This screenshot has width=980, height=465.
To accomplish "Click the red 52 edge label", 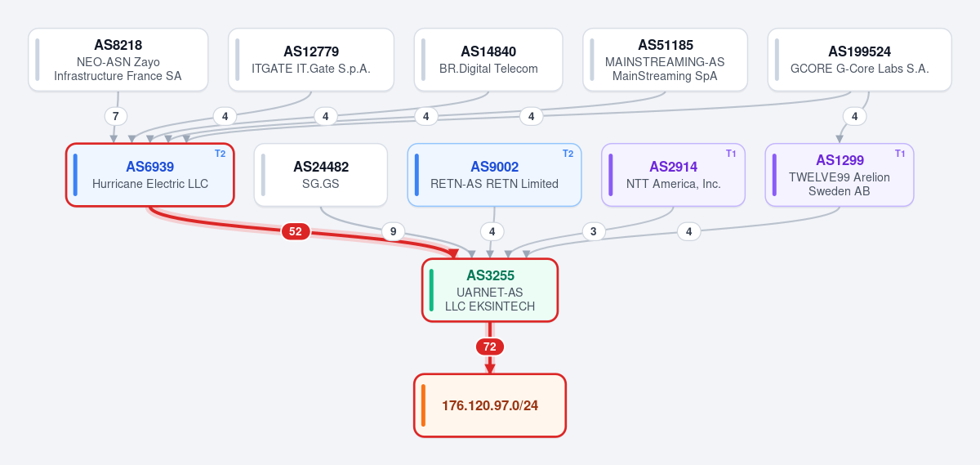I will (x=296, y=231).
